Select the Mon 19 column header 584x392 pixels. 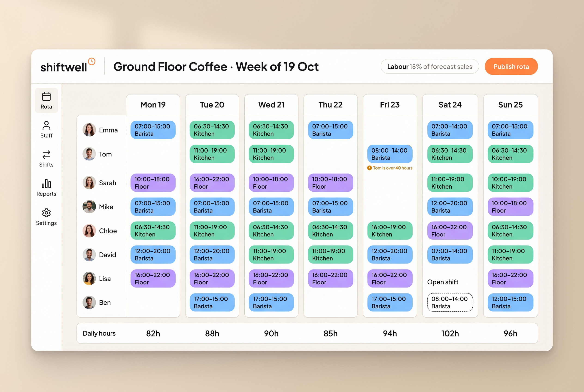pyautogui.click(x=153, y=104)
